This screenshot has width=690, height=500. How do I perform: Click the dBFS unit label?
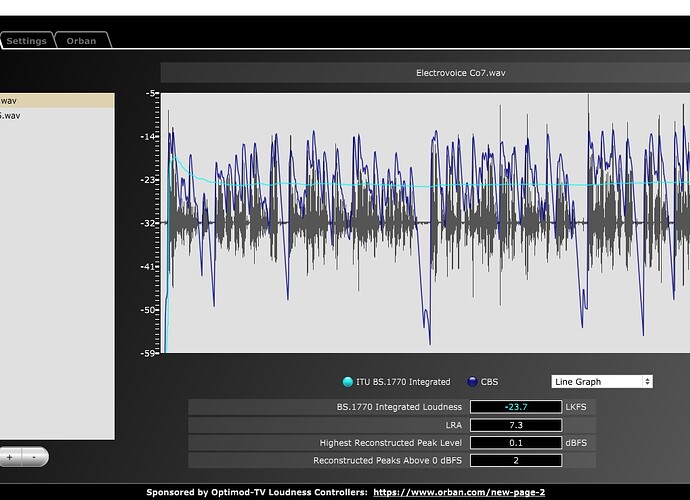click(576, 443)
